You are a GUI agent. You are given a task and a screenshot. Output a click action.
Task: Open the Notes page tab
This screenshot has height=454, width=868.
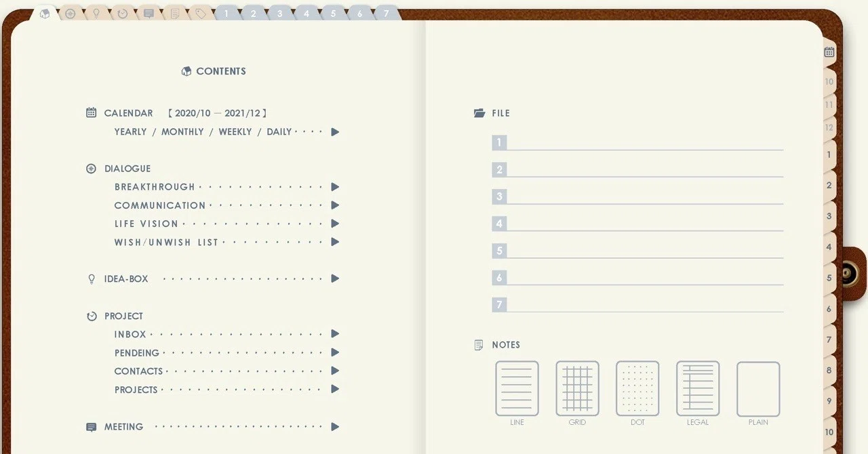175,14
